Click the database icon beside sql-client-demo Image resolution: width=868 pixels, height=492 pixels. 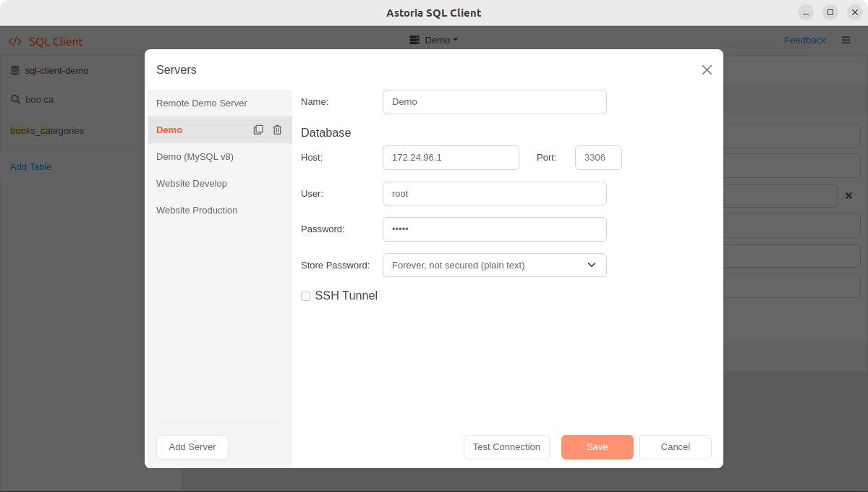coord(15,69)
